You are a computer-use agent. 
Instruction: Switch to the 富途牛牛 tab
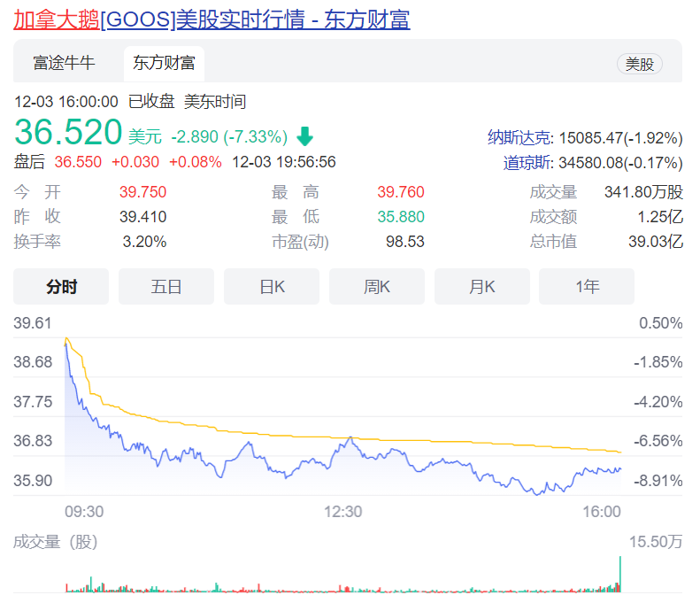tap(64, 63)
